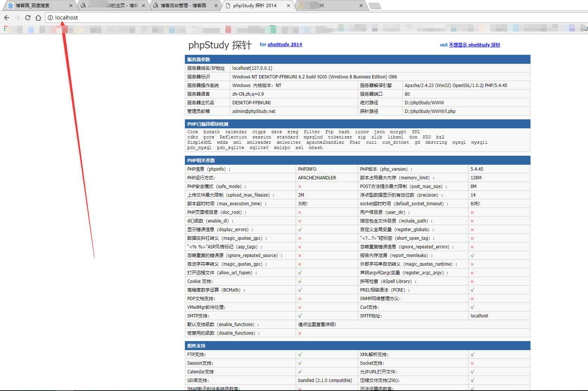
Task: Click the GD库支持 value bundled (2.1.0 compatible)
Action: click(325, 380)
